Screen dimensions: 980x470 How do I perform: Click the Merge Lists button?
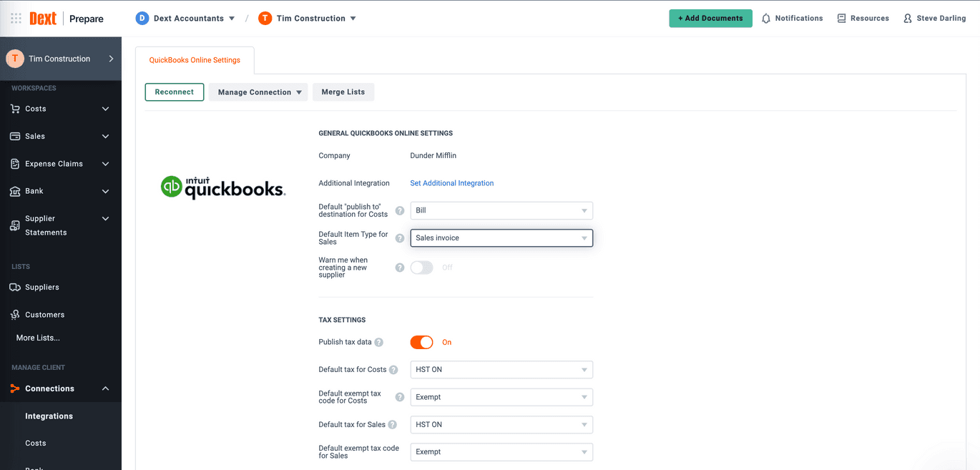pyautogui.click(x=343, y=92)
